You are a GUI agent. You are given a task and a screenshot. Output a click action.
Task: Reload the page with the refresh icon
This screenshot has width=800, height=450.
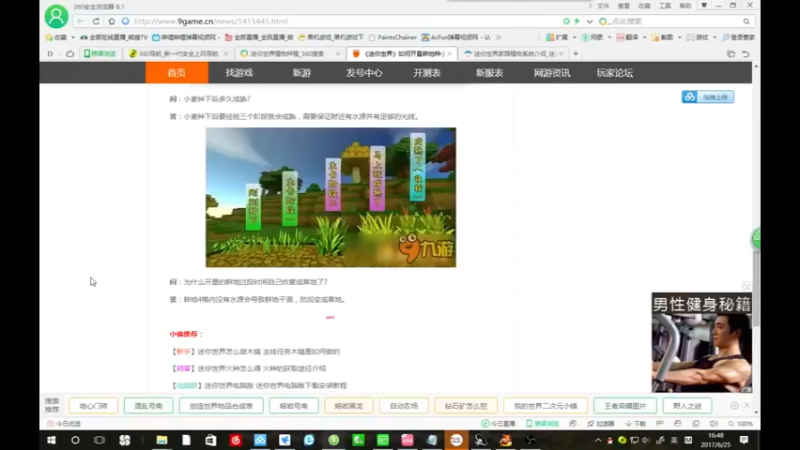coord(96,21)
